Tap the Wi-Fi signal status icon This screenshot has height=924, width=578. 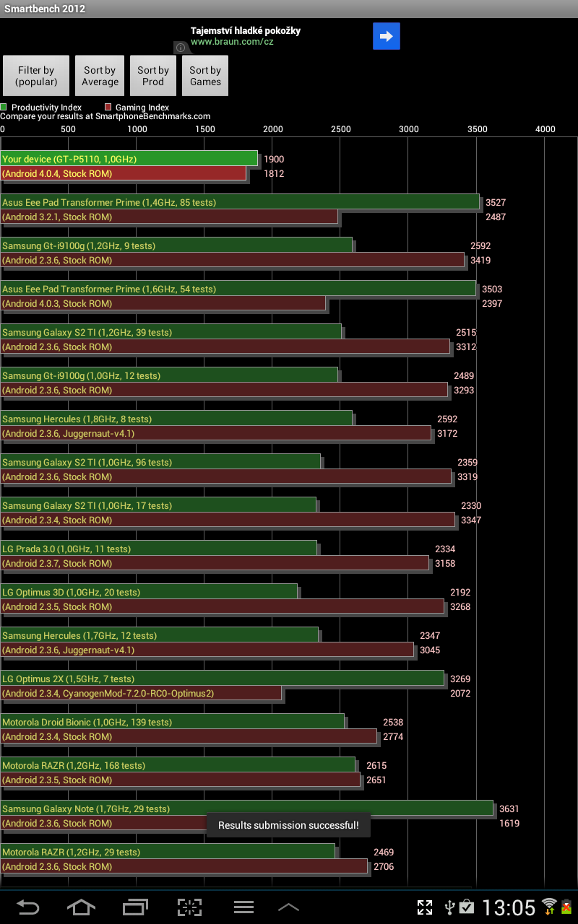point(549,907)
